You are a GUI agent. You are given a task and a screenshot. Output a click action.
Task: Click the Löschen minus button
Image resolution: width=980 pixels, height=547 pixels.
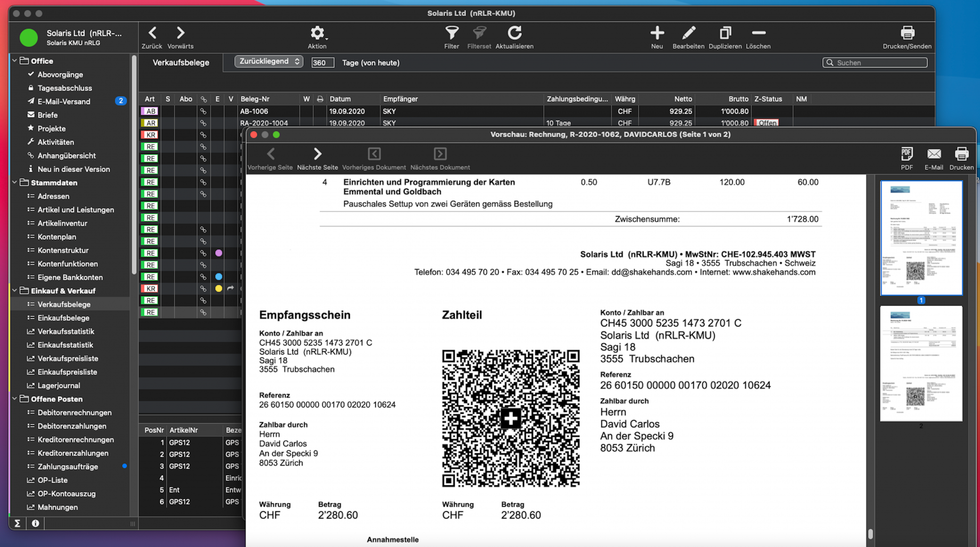[758, 34]
